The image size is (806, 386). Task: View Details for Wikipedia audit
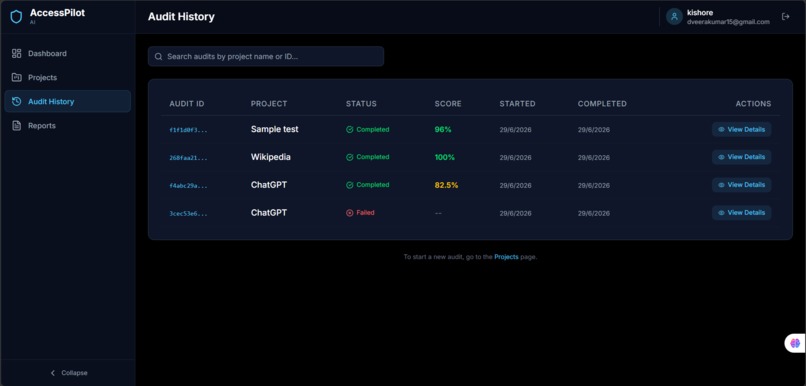click(741, 157)
